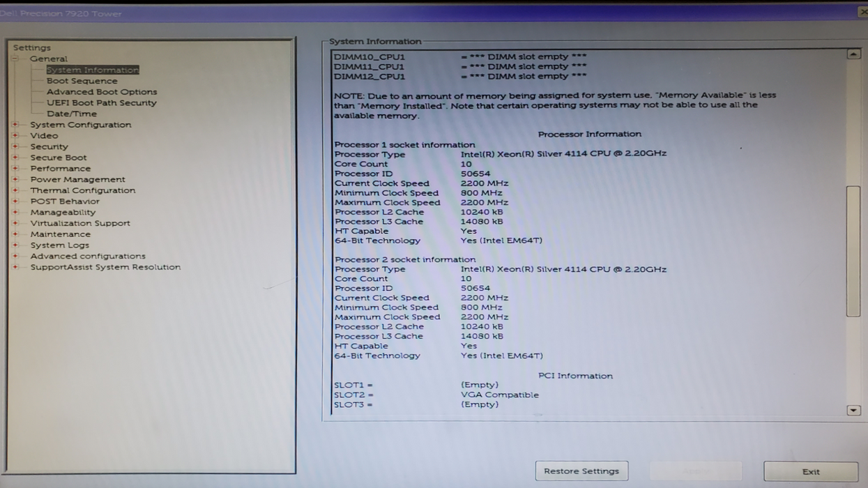Select SupportAssist System Resolution label

point(105,267)
